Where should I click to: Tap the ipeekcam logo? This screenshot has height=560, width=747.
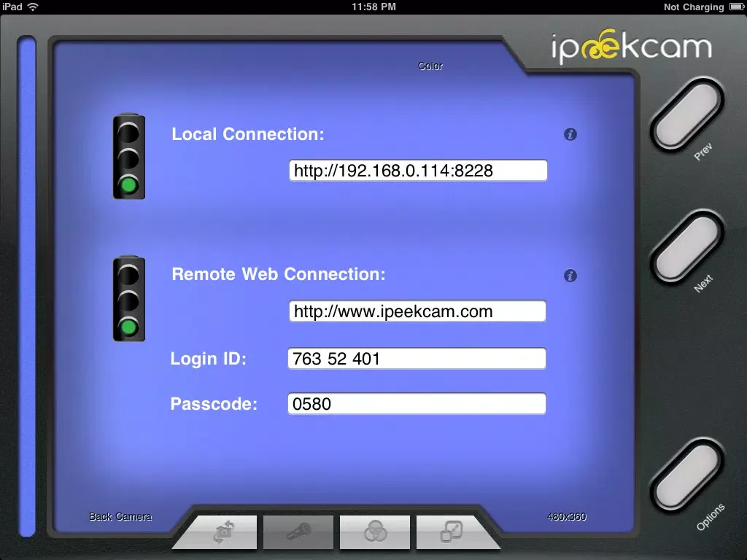[x=631, y=47]
